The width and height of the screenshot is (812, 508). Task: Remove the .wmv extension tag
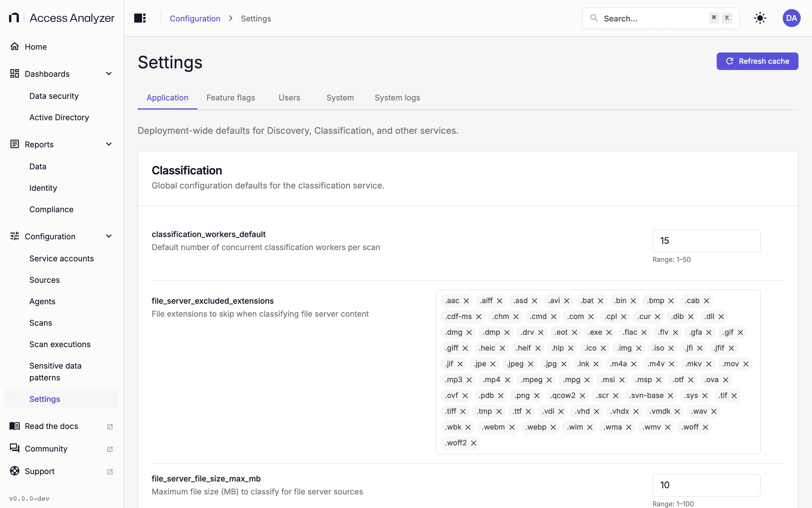coord(668,427)
